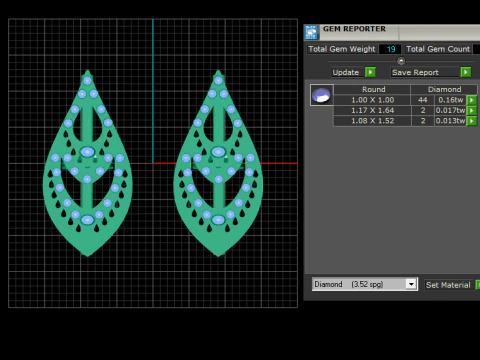Click the round diamond gem thumbnail
This screenshot has width=480, height=360.
point(322,95)
